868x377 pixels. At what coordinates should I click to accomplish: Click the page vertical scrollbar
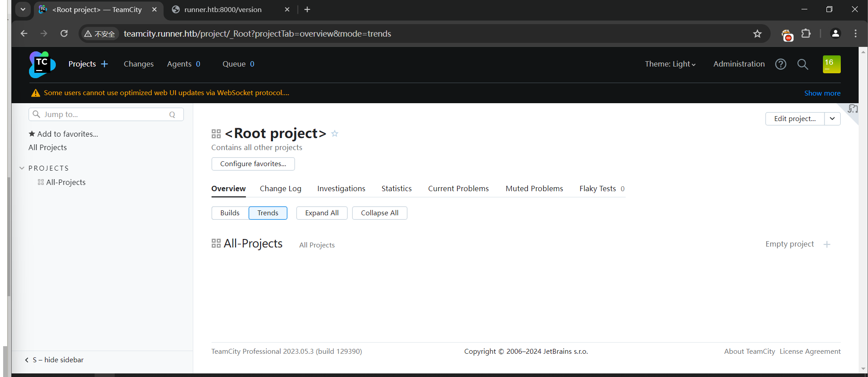[863, 210]
